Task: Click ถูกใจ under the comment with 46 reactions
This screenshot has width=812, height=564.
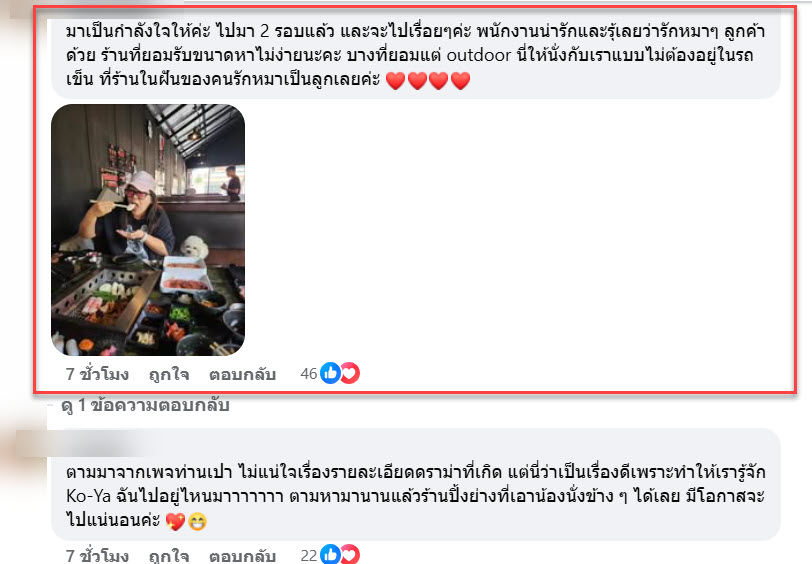Action: click(169, 374)
